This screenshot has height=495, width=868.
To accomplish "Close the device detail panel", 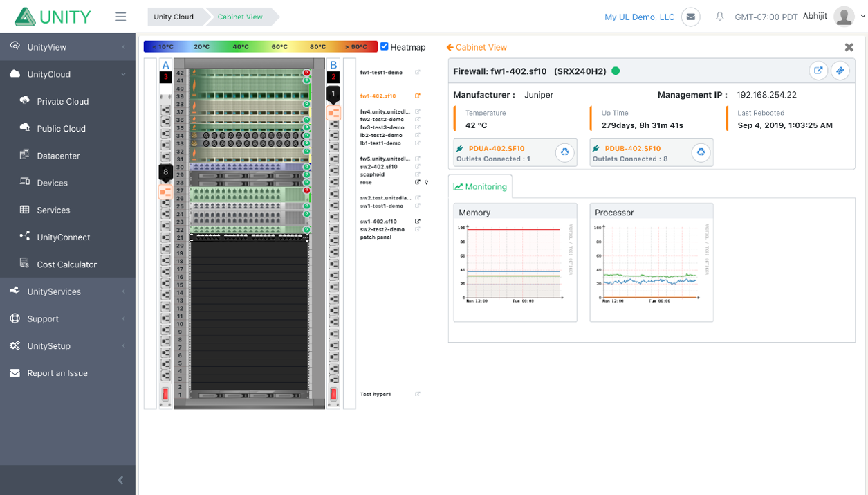I will 849,47.
